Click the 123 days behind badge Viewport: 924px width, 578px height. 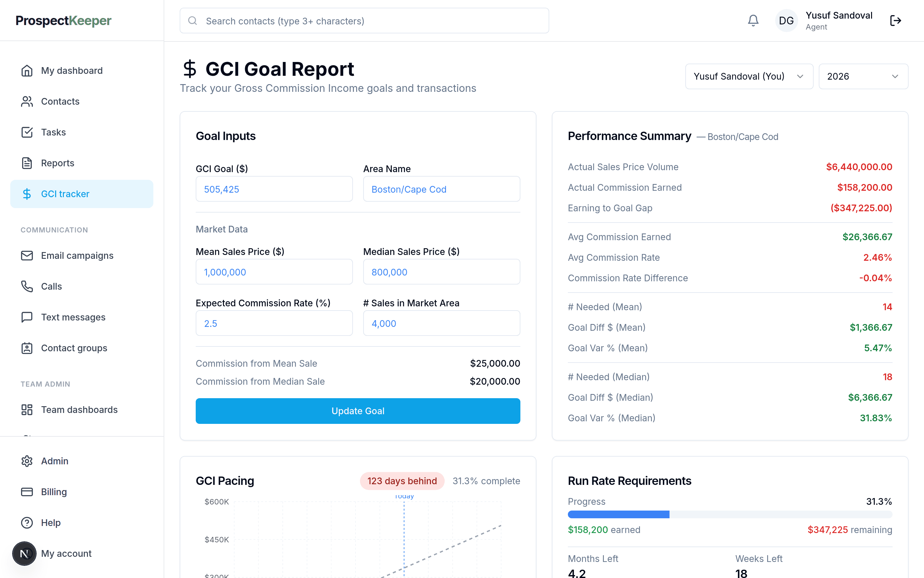tap(402, 480)
